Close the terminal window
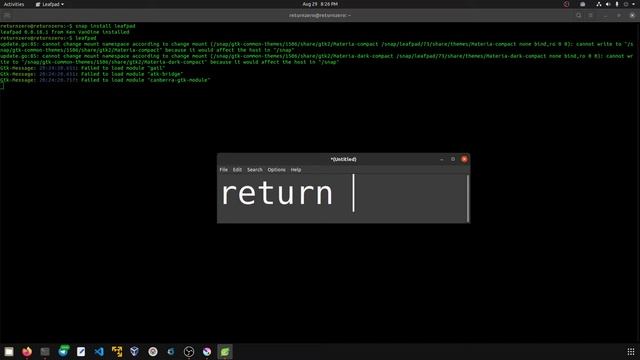Viewport: 640px width, 360px height. coord(632,16)
